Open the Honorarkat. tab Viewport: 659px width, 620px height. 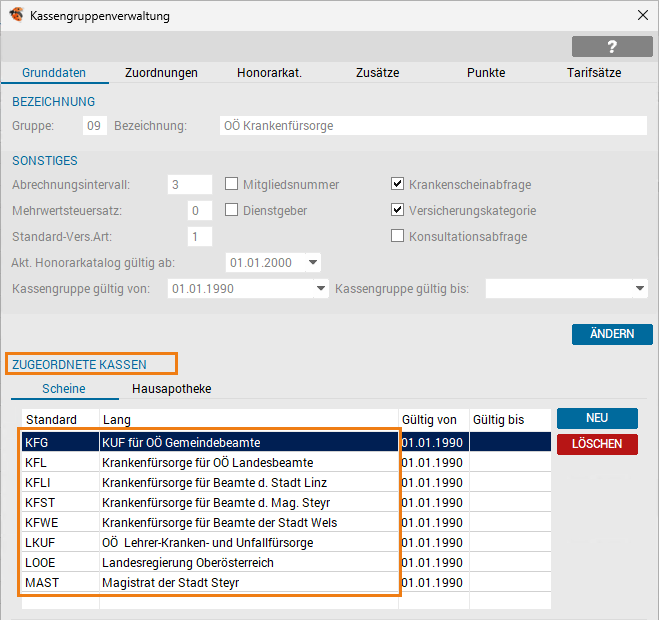[x=269, y=73]
